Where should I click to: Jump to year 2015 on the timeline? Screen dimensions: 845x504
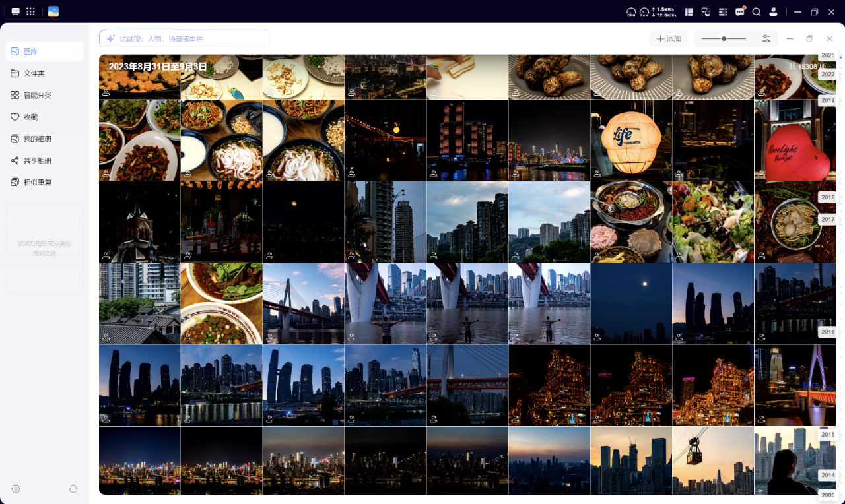click(x=828, y=435)
